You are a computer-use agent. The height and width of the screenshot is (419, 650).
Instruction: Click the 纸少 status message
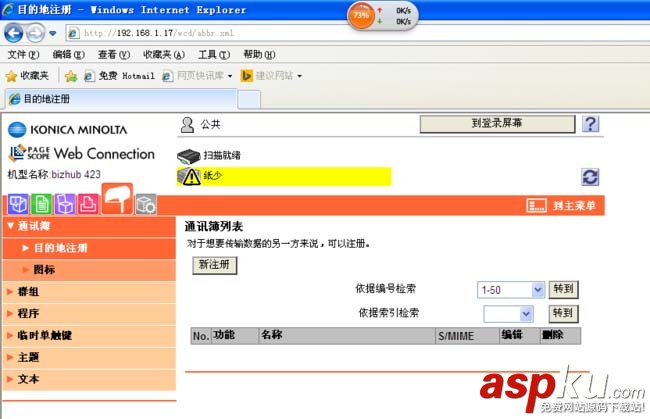click(x=213, y=176)
